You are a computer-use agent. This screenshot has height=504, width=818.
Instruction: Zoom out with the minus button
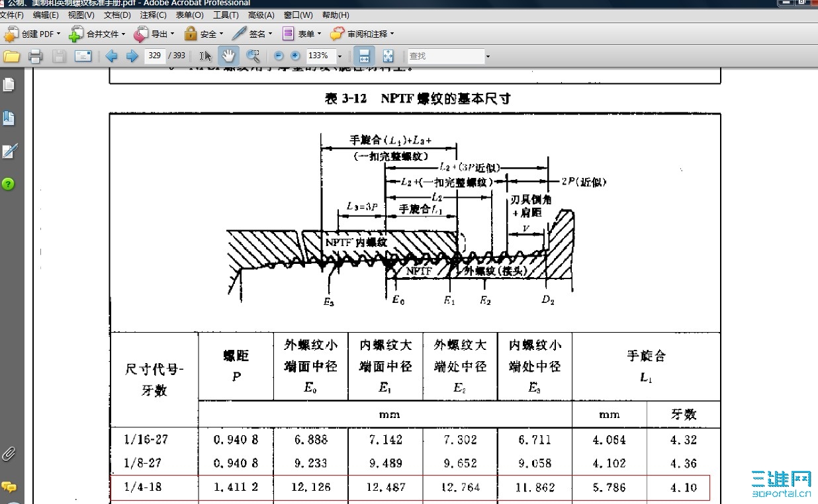279,56
